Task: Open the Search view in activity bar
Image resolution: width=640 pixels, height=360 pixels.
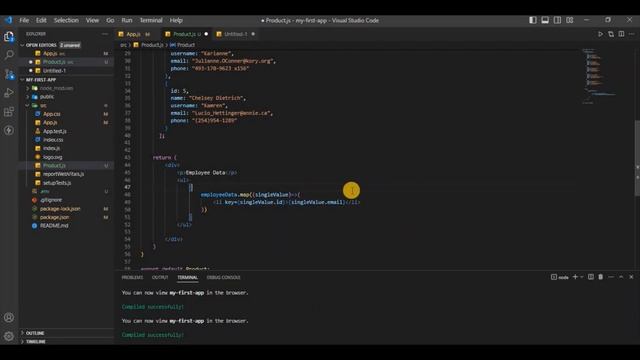Action: (x=9, y=55)
